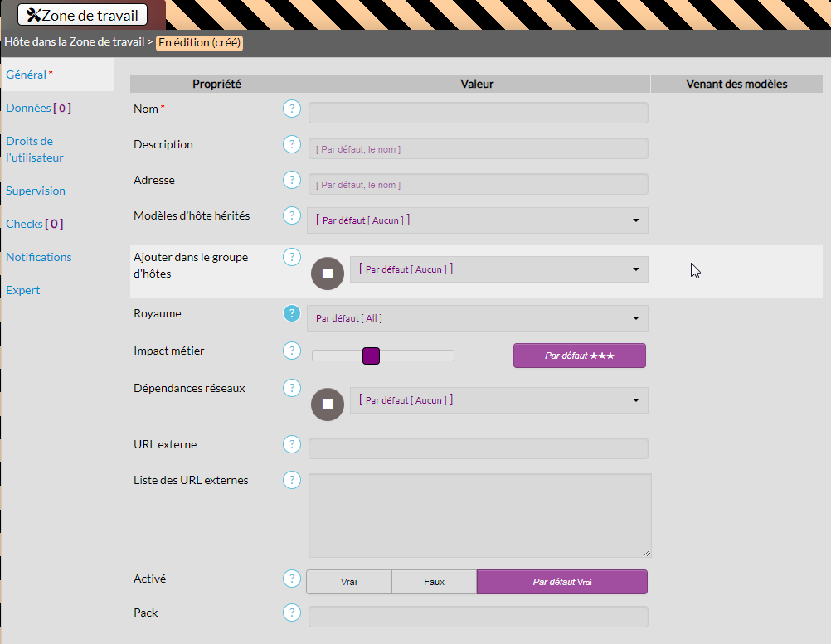831x644 pixels.
Task: Click help icon for Modèles d'hôte hérités
Action: pos(291,215)
